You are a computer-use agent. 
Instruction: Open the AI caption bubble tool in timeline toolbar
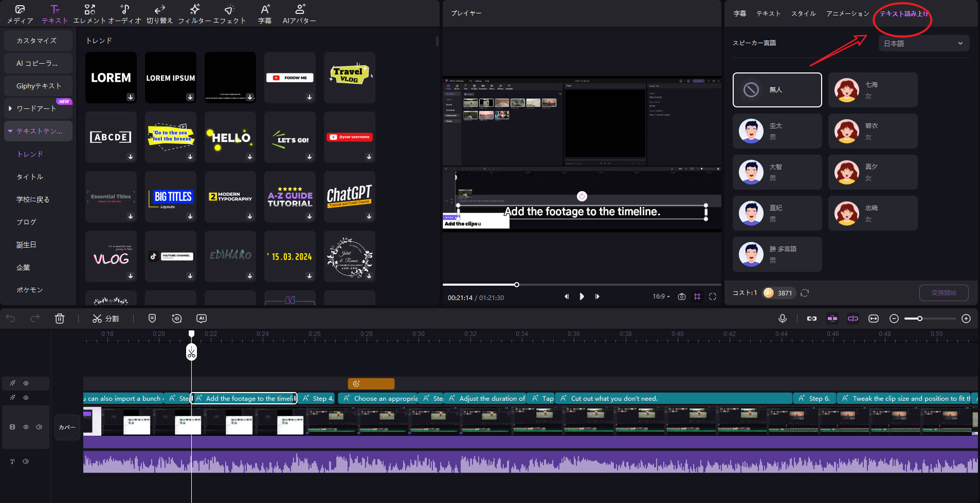202,319
